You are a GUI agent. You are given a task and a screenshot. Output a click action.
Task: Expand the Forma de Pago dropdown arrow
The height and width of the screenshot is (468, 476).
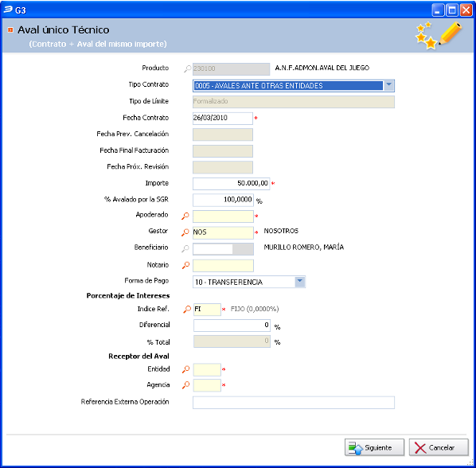(x=299, y=281)
